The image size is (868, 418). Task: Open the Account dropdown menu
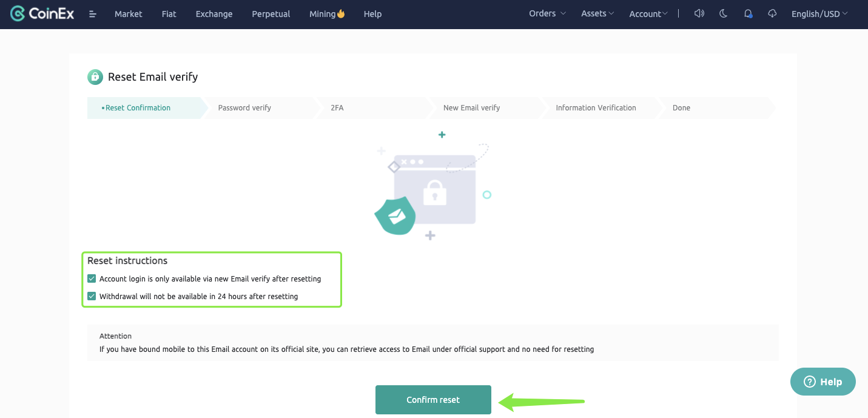[x=648, y=14]
